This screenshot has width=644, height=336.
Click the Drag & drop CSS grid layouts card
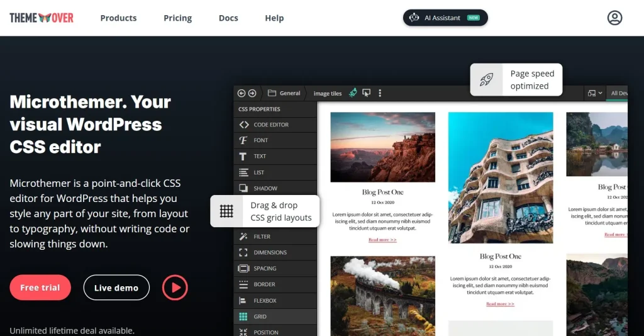click(x=265, y=211)
